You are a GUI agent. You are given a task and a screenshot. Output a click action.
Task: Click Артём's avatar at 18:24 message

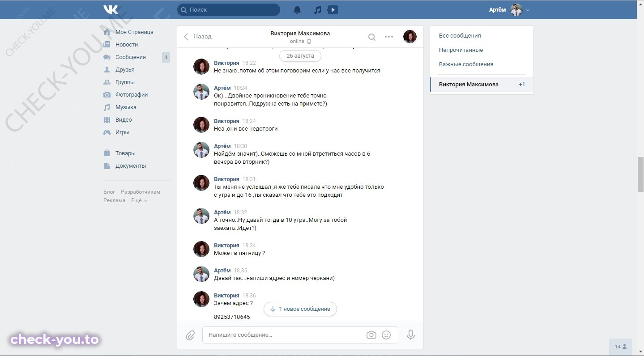(x=201, y=92)
